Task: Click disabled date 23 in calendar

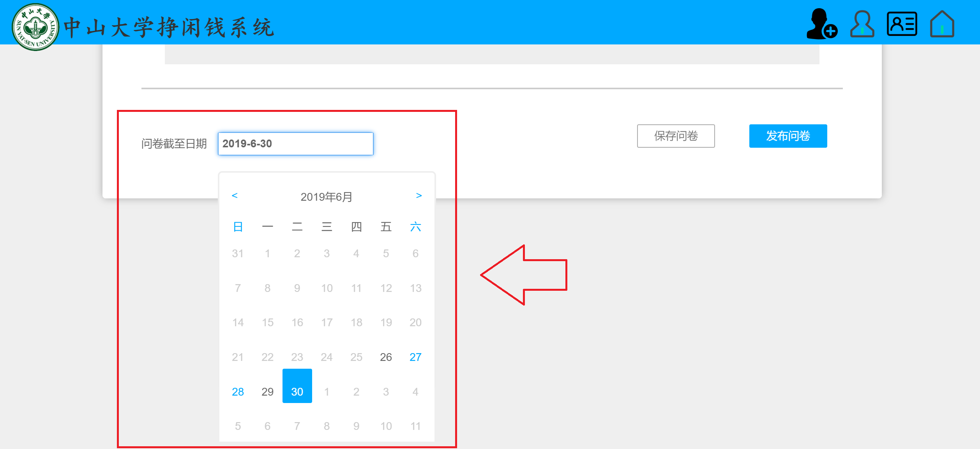Action: click(x=297, y=357)
